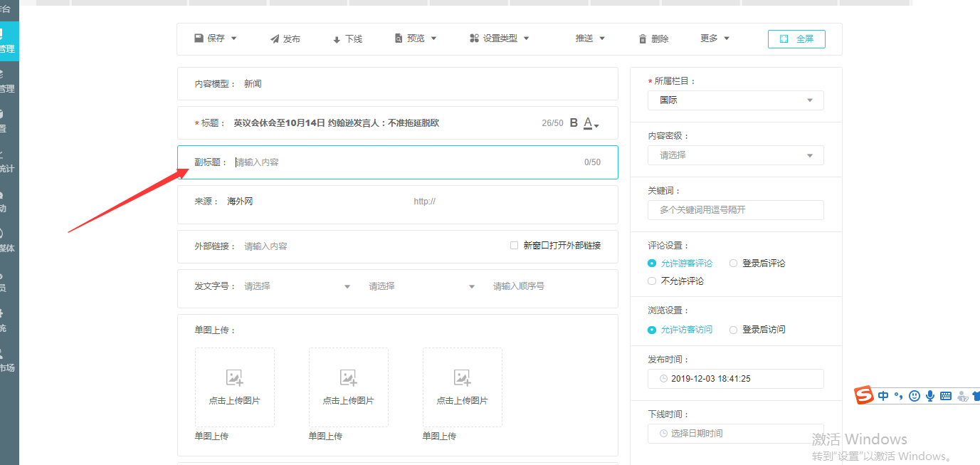
Task: Open the 内容密级 dropdown
Action: [735, 155]
